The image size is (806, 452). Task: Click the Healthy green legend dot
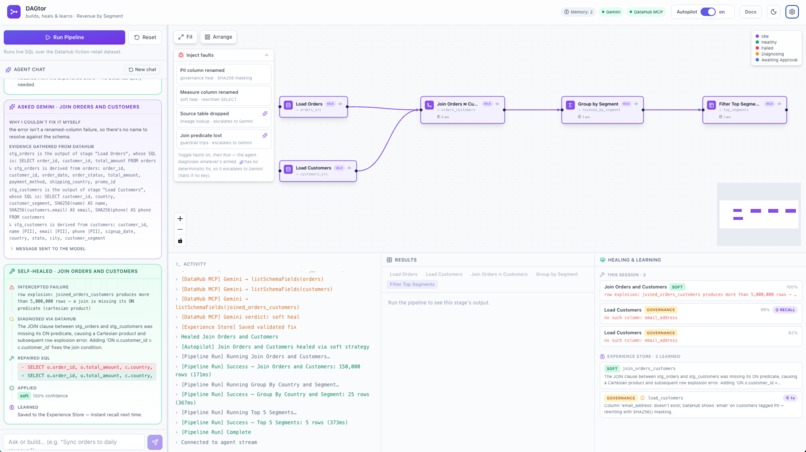click(x=757, y=42)
